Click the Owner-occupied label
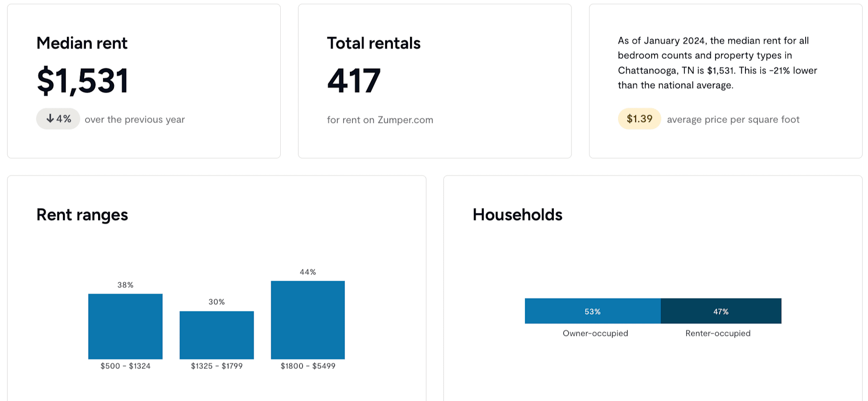Viewport: 868px width, 401px height. (595, 333)
